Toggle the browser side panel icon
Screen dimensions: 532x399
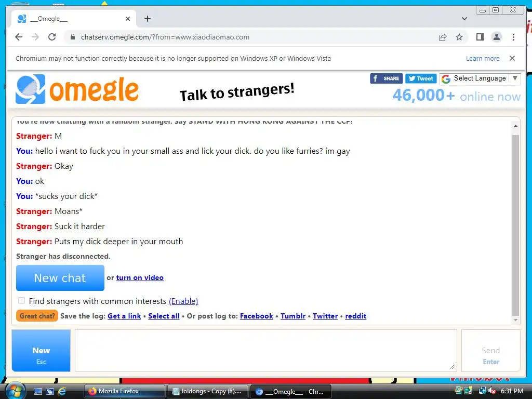(x=480, y=37)
